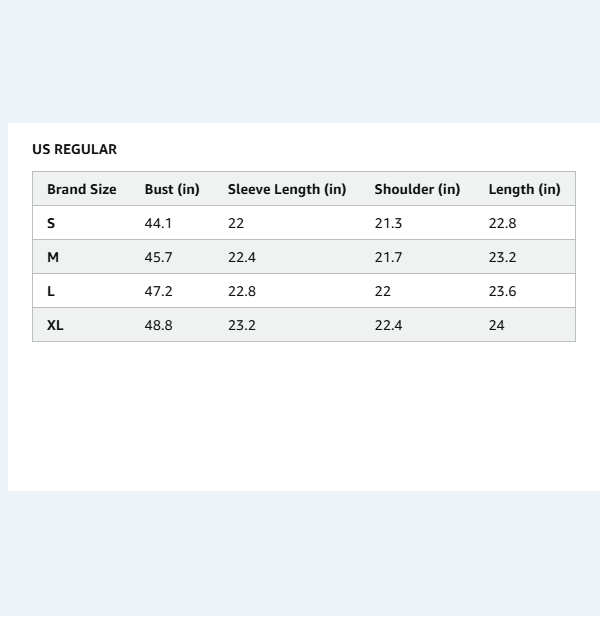600x623 pixels.
Task: Select the 24 length value for XL
Action: coord(496,325)
